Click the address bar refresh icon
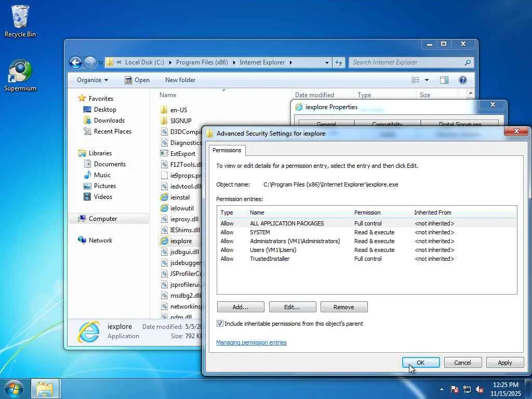Viewport: 532px width, 399px height. point(339,62)
